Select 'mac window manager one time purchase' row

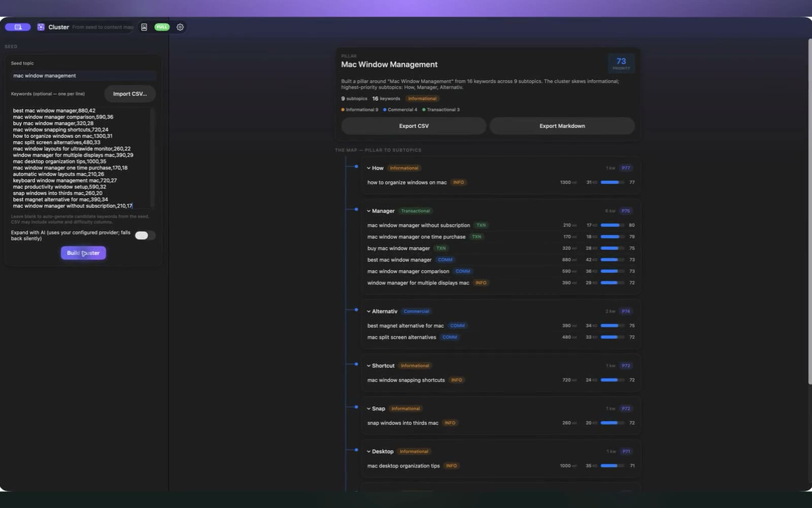click(500, 237)
